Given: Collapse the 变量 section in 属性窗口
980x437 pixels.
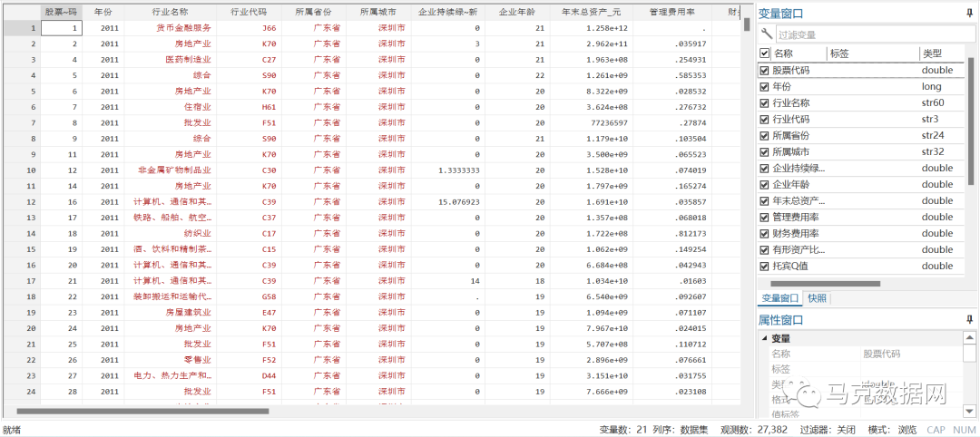Looking at the screenshot, I should (764, 338).
